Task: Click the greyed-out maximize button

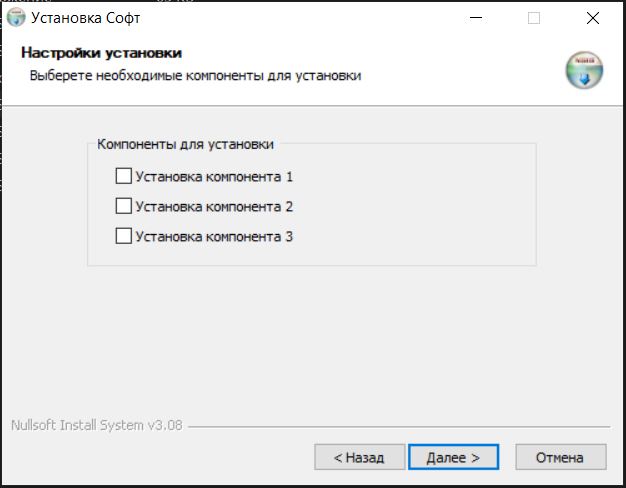Action: pyautogui.click(x=534, y=17)
